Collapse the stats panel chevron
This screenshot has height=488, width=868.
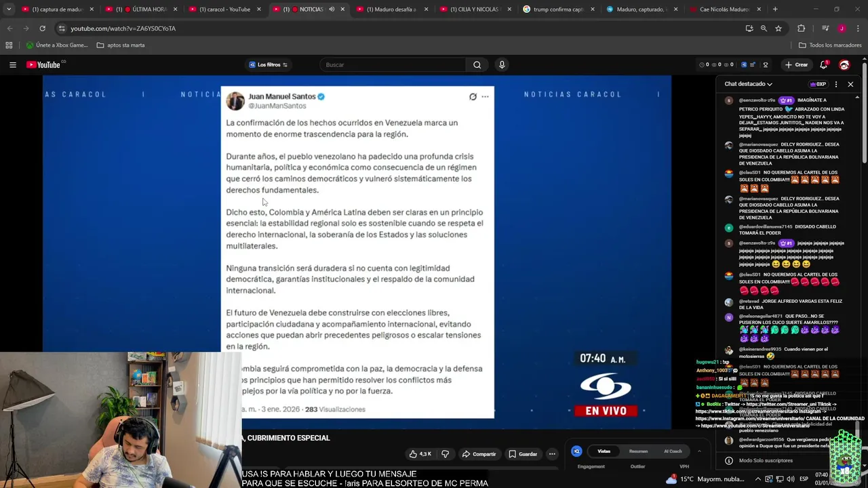[699, 451]
